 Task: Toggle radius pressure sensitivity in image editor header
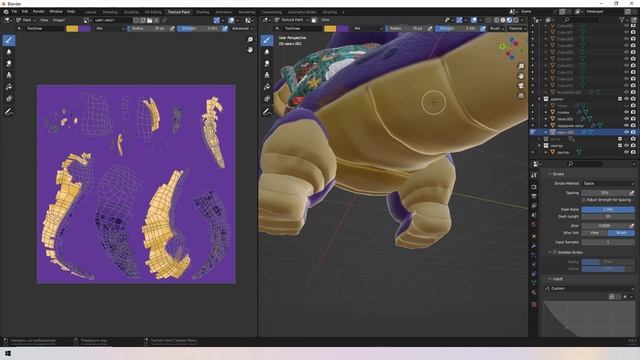coord(172,29)
